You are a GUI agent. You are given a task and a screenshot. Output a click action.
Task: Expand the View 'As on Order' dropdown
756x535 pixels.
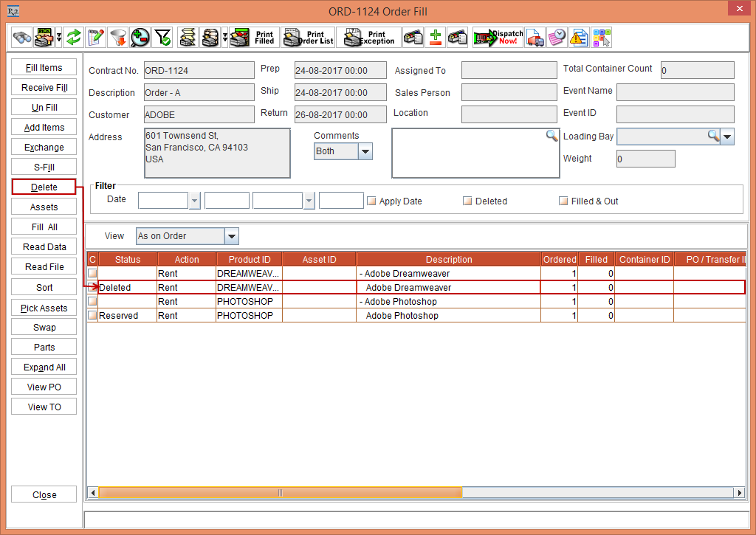tap(231, 236)
